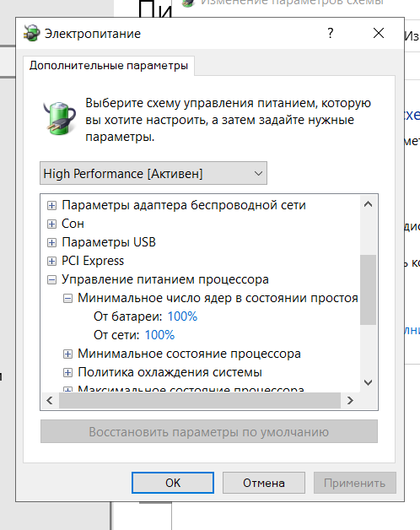Image resolution: width=420 pixels, height=530 pixels.
Task: Expand the Сон tree node
Action: coord(51,224)
